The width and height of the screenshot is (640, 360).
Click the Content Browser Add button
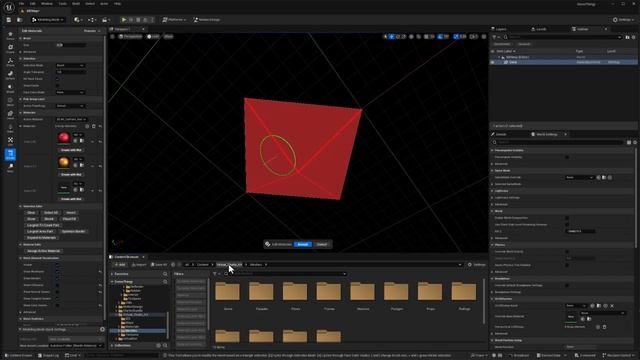coord(120,264)
